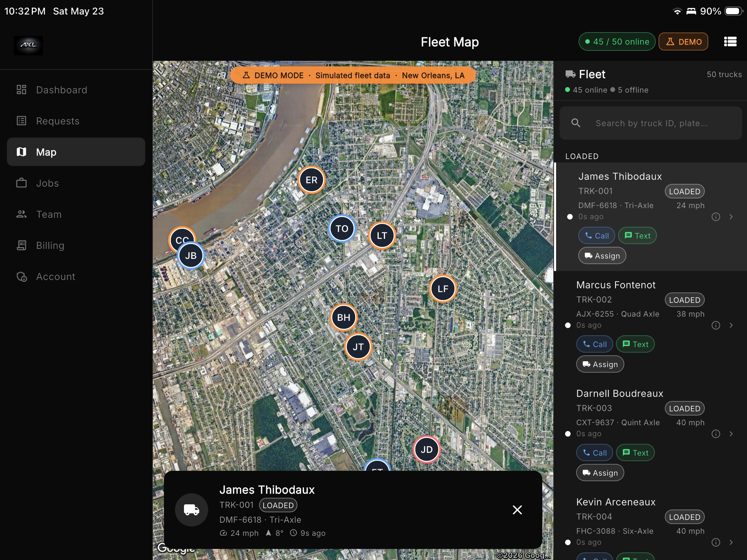Tap the battery status indicator

click(x=734, y=11)
